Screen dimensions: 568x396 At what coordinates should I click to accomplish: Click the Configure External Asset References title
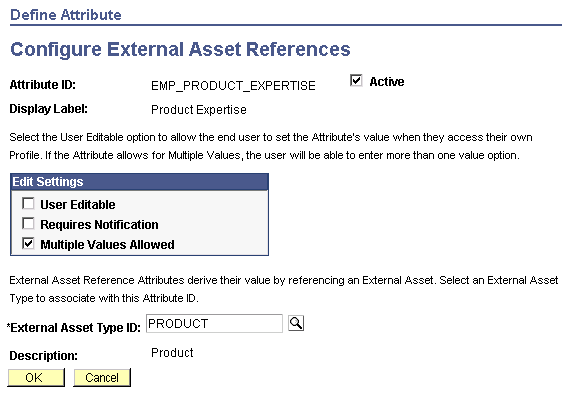coord(180,49)
